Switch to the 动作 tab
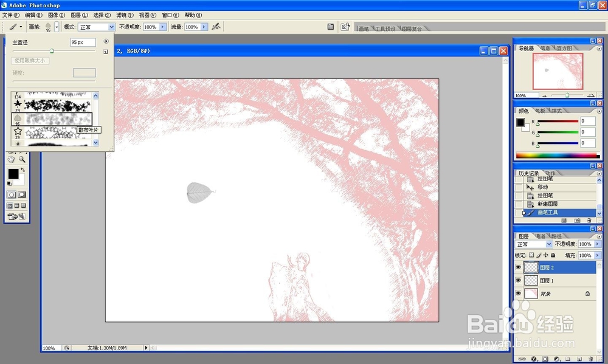The height and width of the screenshot is (364, 608). coord(550,173)
